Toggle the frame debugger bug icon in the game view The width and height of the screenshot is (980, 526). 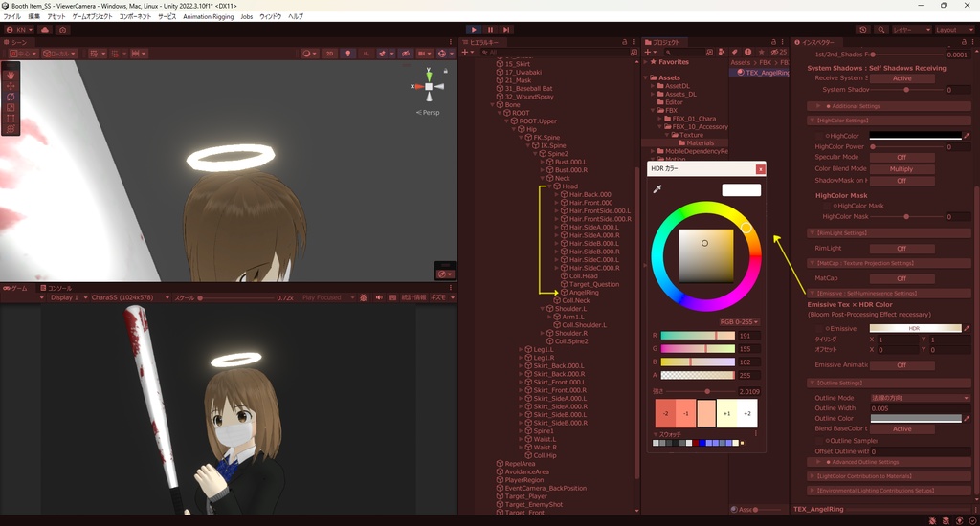[363, 298]
